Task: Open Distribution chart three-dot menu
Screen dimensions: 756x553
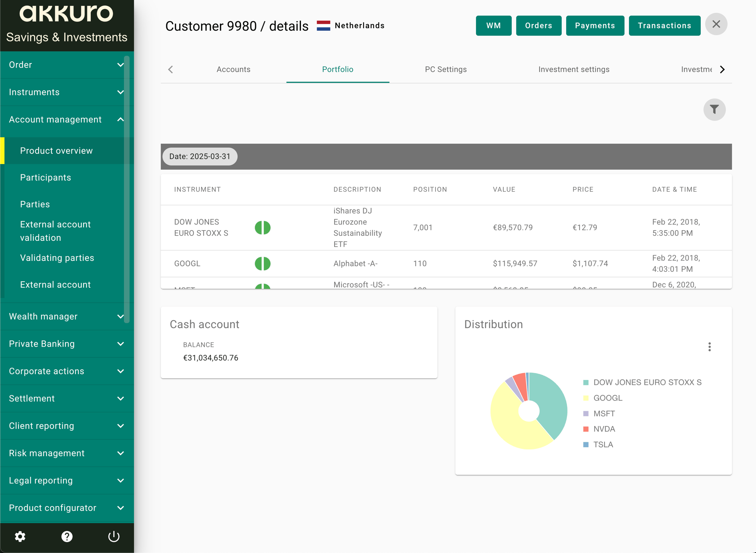Action: (710, 347)
